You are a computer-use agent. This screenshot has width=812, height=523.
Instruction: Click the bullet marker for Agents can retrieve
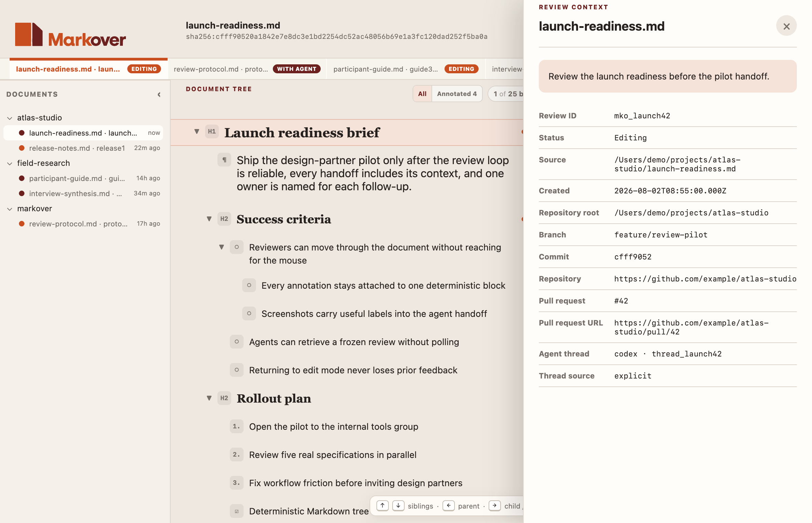(x=237, y=342)
